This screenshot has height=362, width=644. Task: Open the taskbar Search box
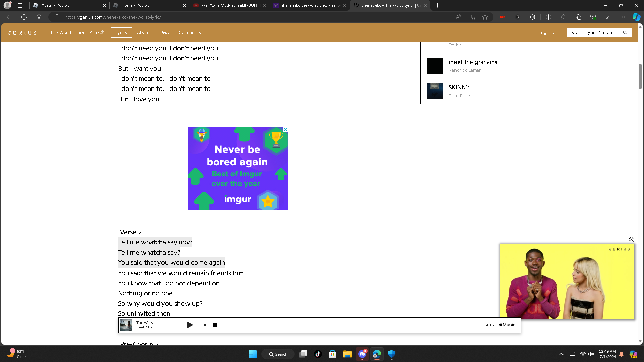(278, 354)
